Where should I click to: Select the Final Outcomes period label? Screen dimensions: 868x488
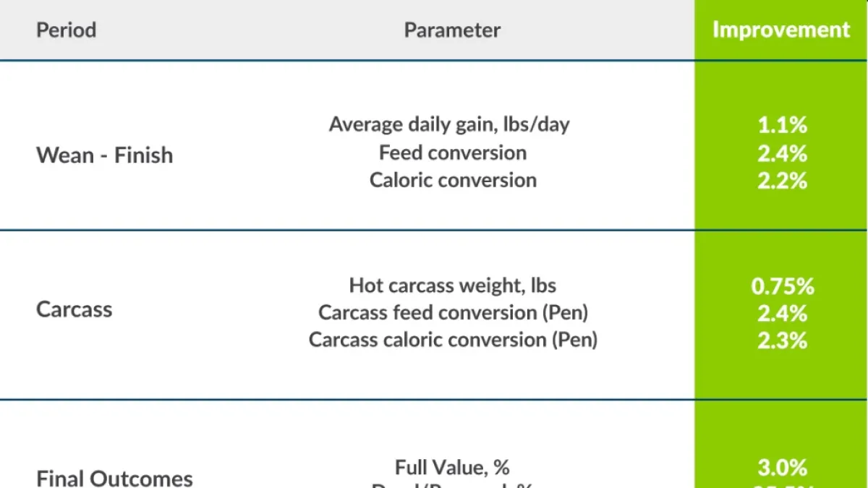[x=114, y=478]
